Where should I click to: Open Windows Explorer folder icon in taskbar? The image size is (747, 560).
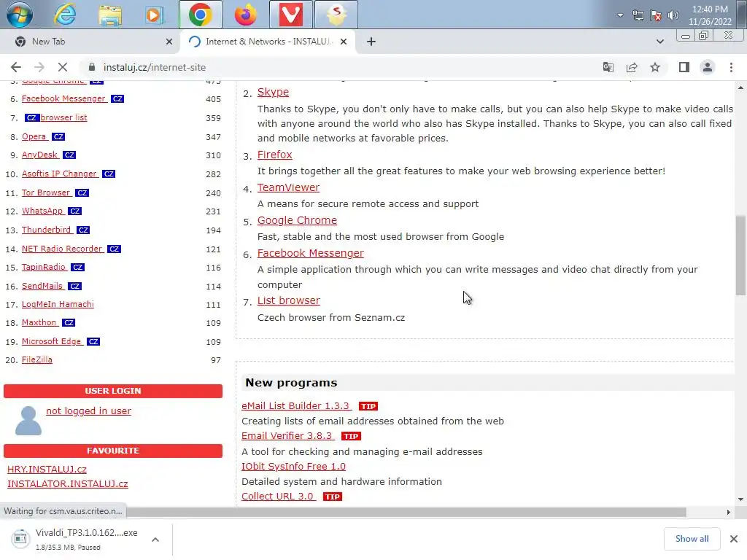(110, 15)
